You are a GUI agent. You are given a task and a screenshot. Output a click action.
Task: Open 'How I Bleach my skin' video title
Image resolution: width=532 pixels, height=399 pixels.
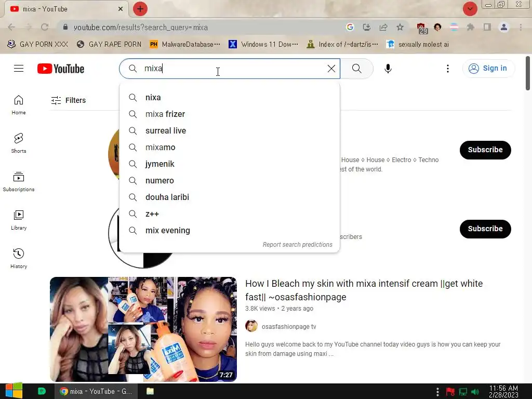tap(364, 290)
